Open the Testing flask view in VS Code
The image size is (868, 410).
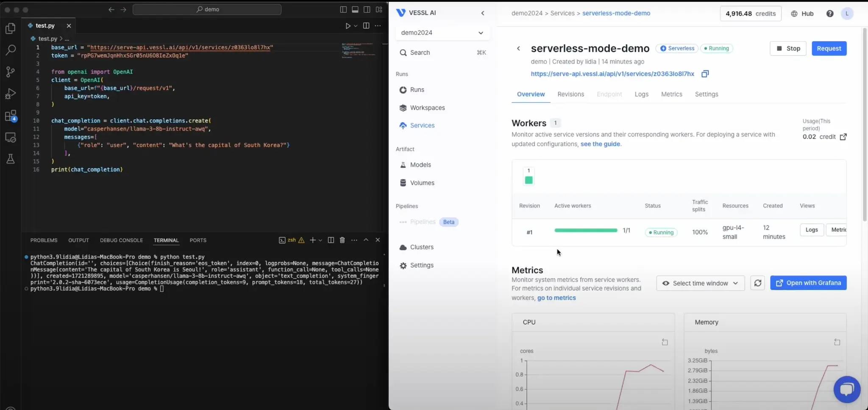click(11, 159)
